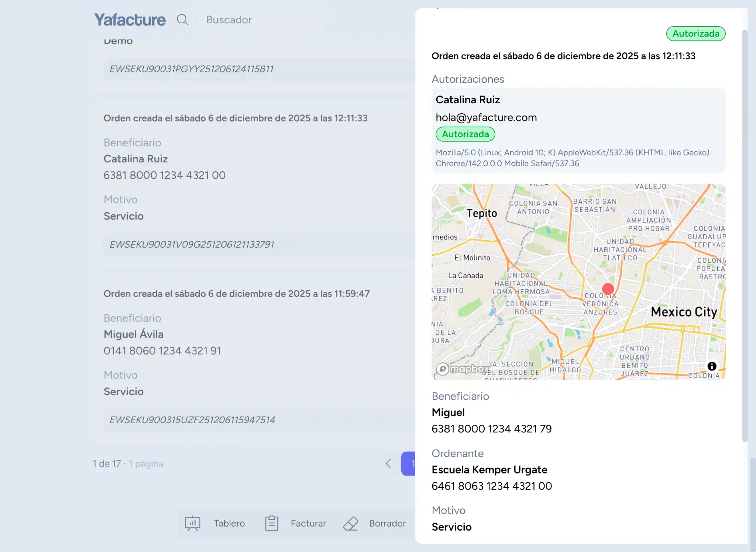Click the Yafacture logo

click(x=130, y=20)
